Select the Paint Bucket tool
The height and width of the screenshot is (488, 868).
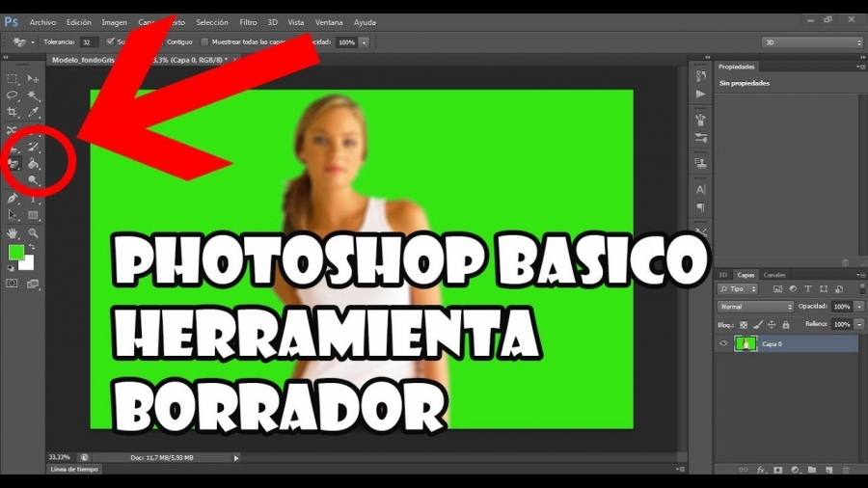(33, 163)
